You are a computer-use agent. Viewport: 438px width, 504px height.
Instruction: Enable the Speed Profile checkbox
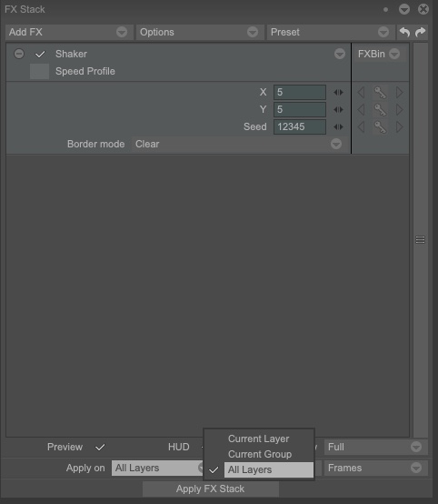pyautogui.click(x=39, y=71)
